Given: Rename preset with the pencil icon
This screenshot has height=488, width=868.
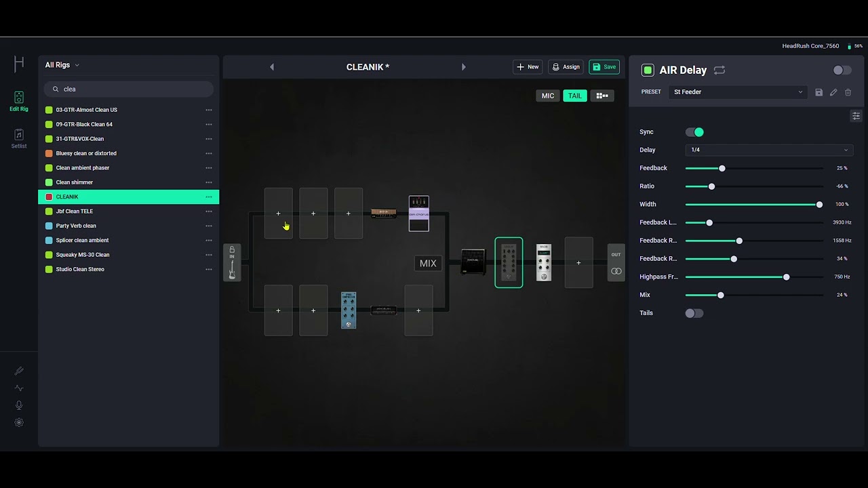Looking at the screenshot, I should (x=833, y=92).
